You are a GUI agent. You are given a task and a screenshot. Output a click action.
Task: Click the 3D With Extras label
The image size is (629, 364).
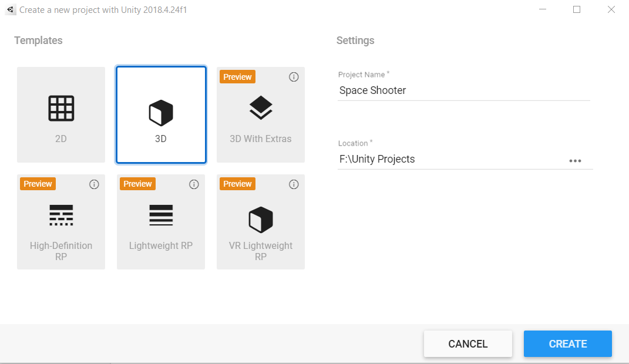click(x=261, y=139)
